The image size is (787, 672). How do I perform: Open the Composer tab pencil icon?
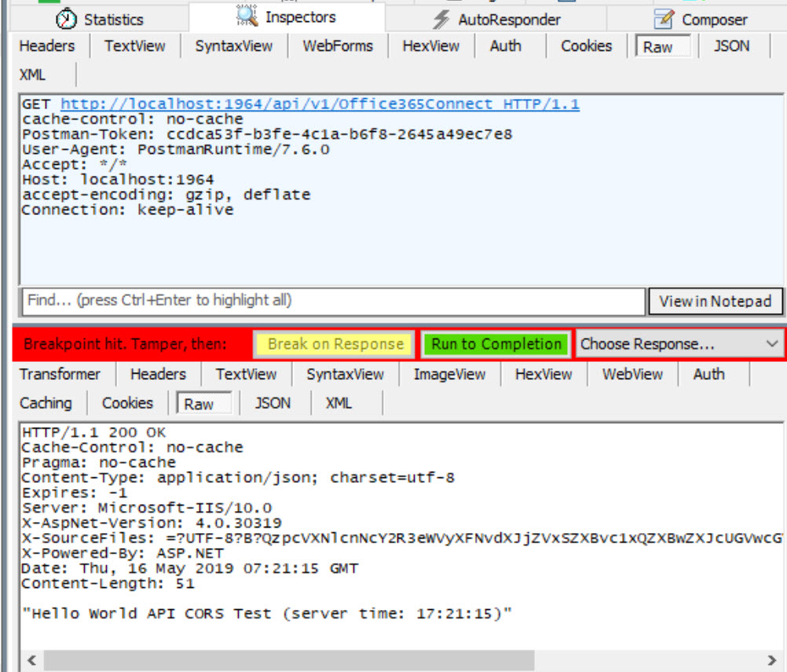(x=664, y=20)
